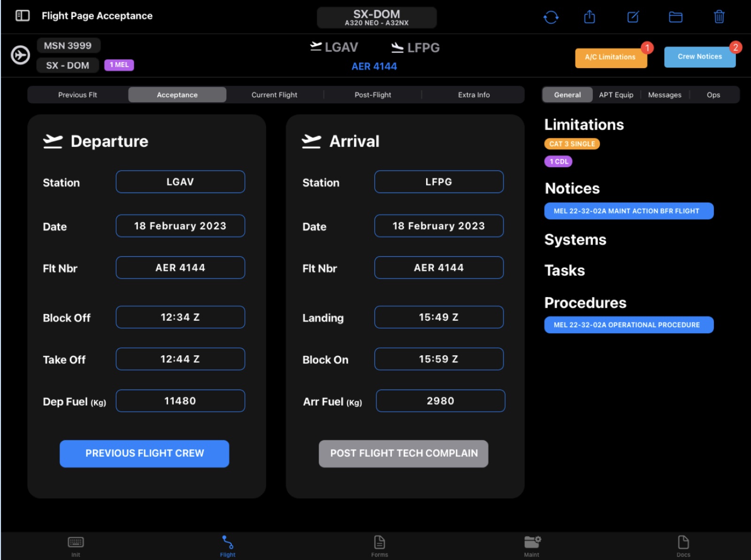Click the sync refresh icon
The width and height of the screenshot is (751, 560).
point(551,17)
